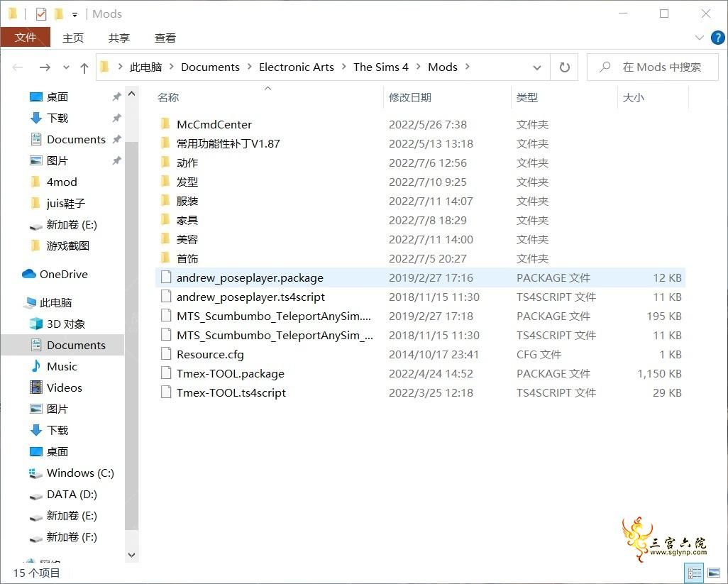Switch to details view layout
The image size is (728, 584).
point(694,573)
